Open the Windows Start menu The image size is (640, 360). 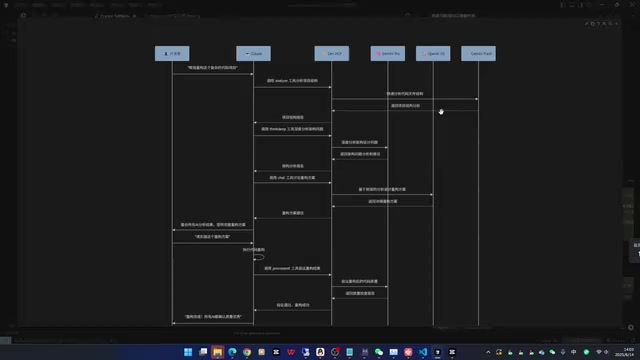click(188, 352)
